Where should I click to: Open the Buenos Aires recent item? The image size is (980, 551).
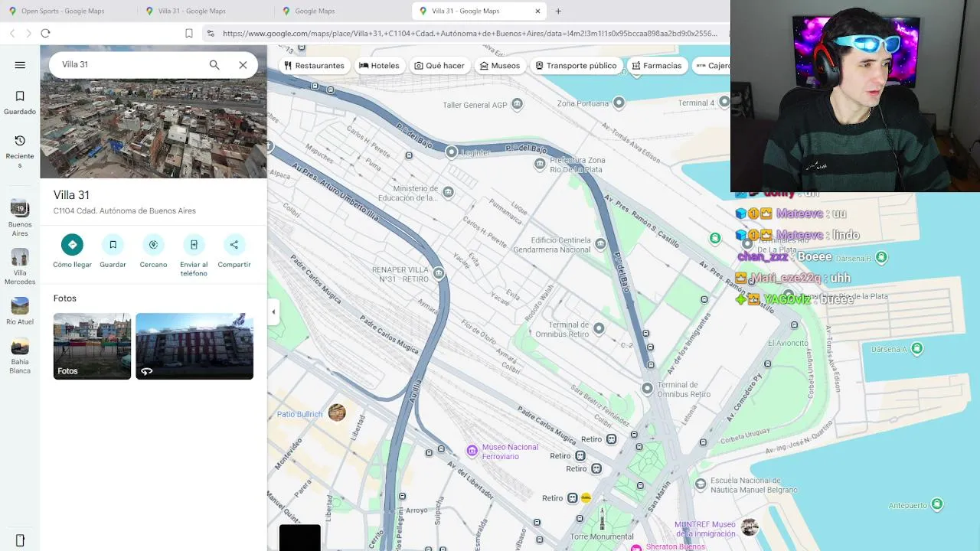[20, 218]
